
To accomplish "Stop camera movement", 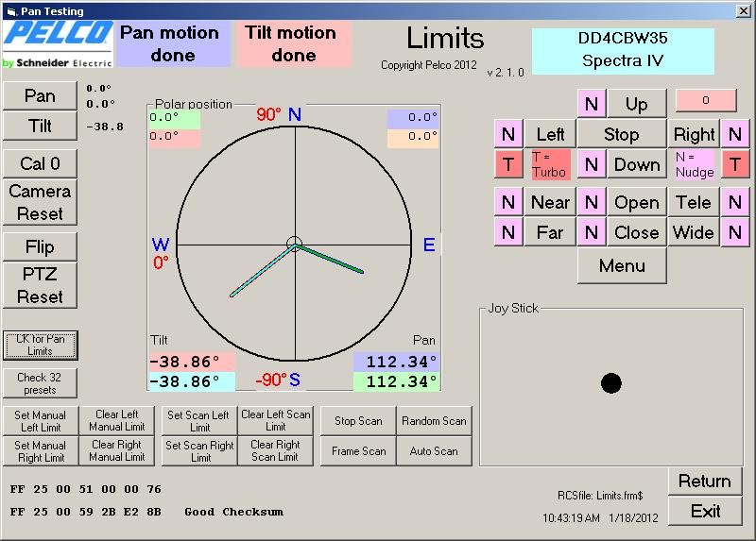I will pos(622,134).
